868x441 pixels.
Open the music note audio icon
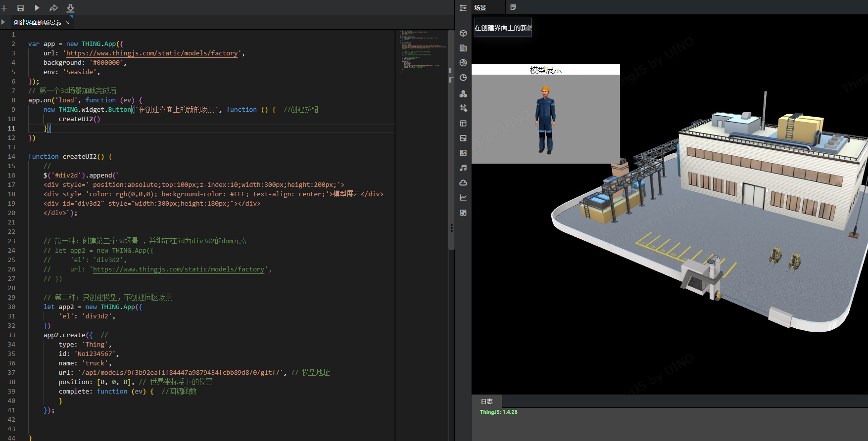(463, 168)
